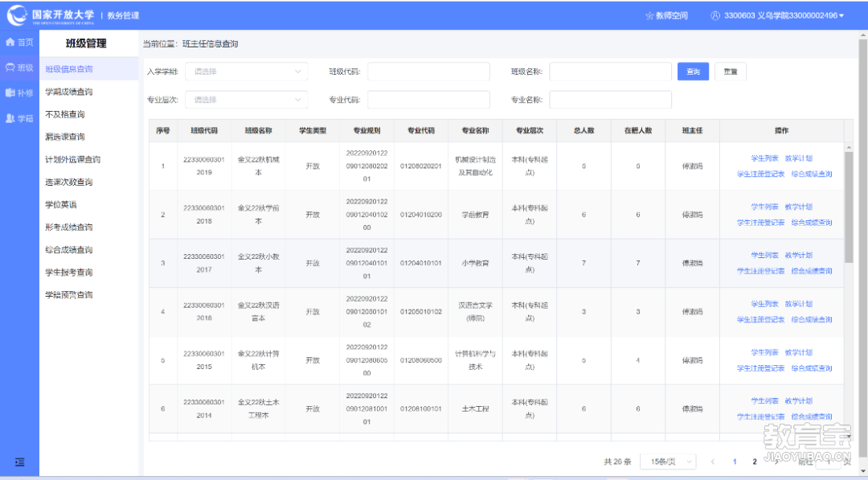
Task: Open 学生注册登记表 for 金义22秋学前本
Action: pos(760,223)
